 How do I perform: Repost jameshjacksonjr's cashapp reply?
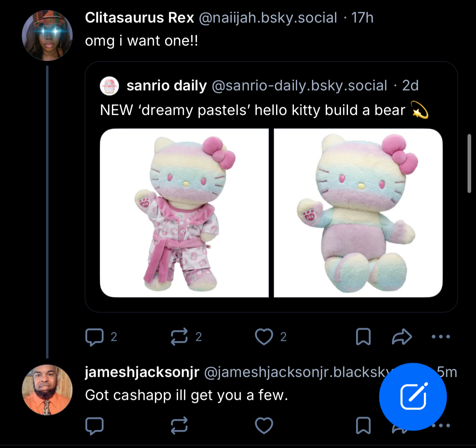179,425
